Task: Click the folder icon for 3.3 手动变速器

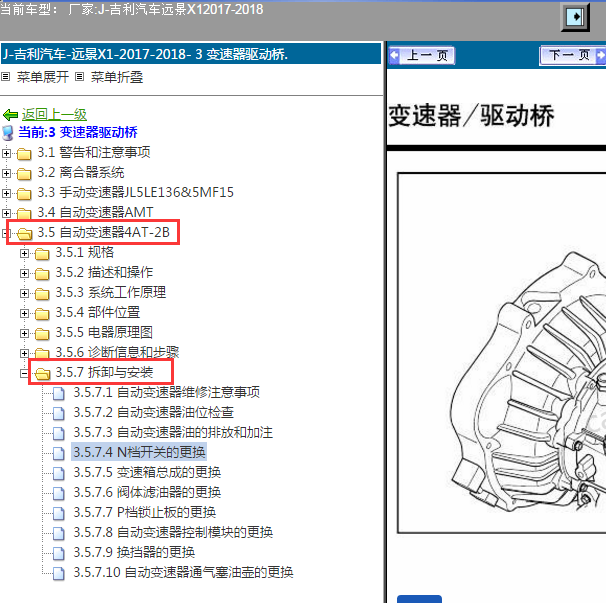Action: coord(24,193)
